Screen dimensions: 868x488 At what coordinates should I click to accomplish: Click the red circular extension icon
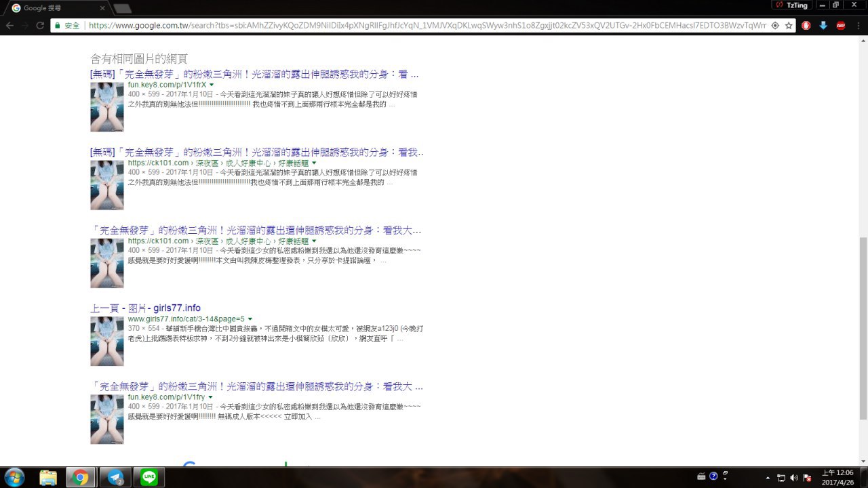point(806,26)
